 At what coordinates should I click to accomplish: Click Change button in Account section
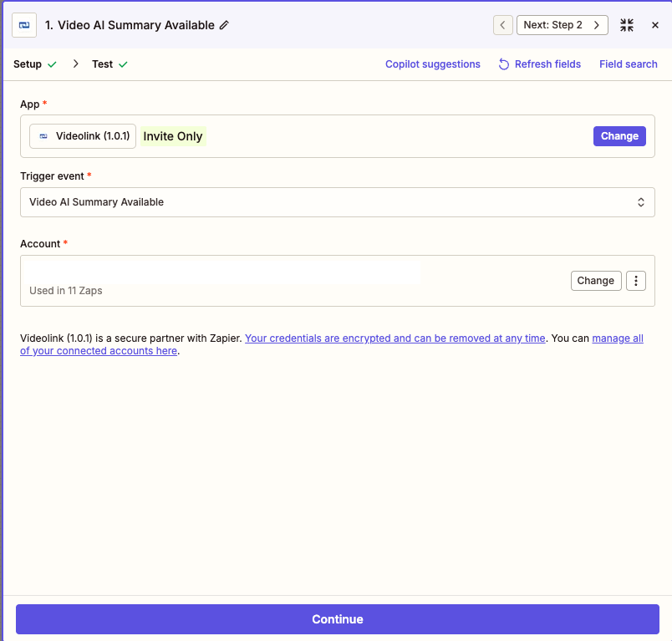(x=595, y=281)
